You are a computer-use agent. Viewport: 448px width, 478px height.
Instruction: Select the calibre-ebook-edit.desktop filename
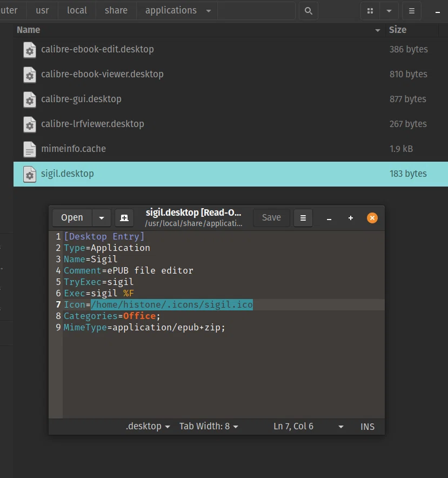[x=97, y=49]
